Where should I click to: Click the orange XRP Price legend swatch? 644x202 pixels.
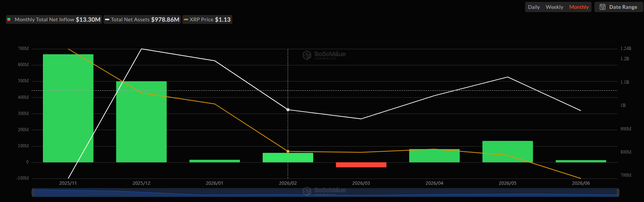click(x=186, y=19)
